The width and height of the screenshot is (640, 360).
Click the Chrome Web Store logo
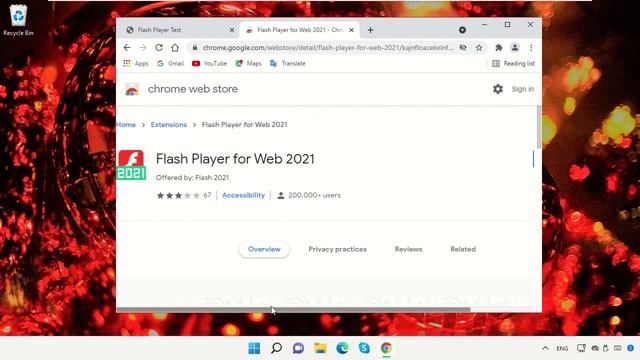click(x=132, y=89)
